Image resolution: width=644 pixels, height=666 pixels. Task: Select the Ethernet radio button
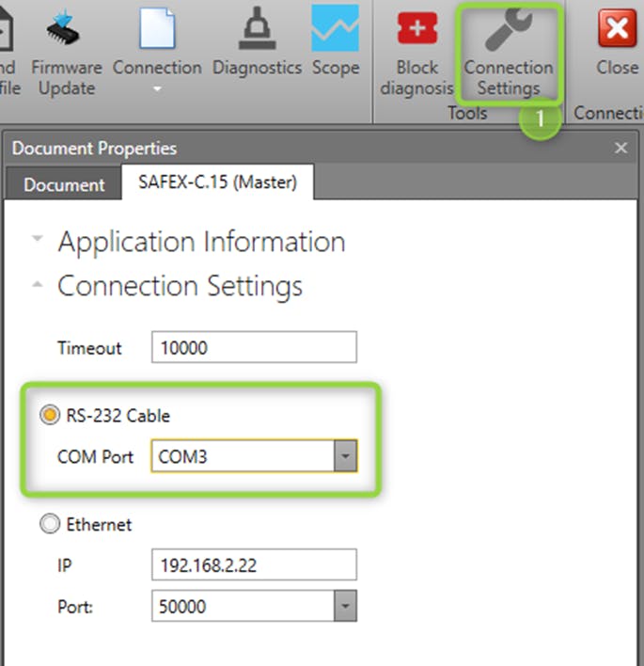[49, 524]
